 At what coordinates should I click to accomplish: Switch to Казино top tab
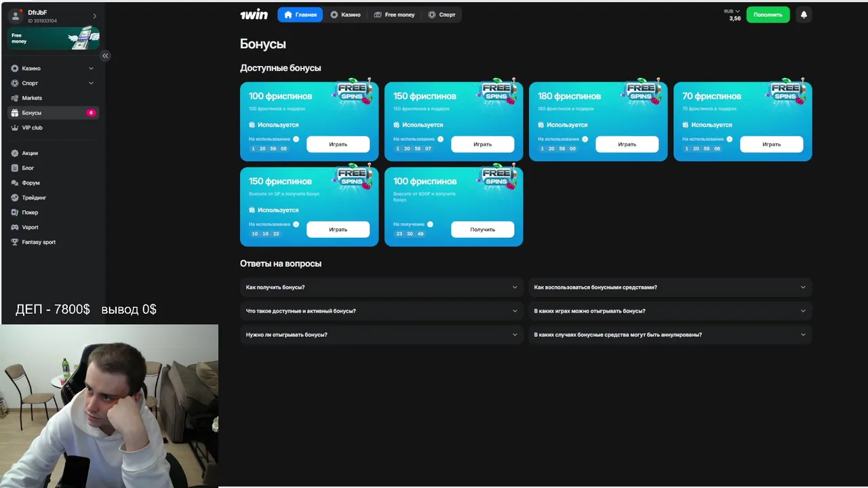(345, 14)
